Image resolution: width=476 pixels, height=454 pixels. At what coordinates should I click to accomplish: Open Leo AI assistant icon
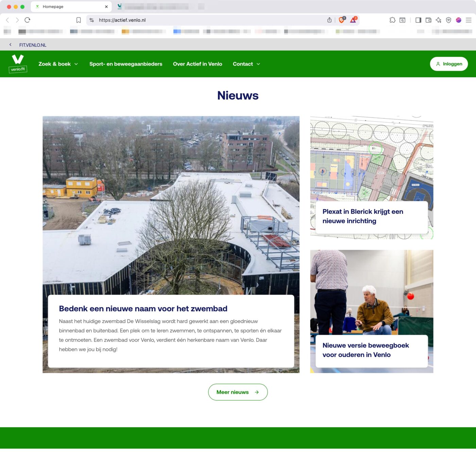click(439, 20)
